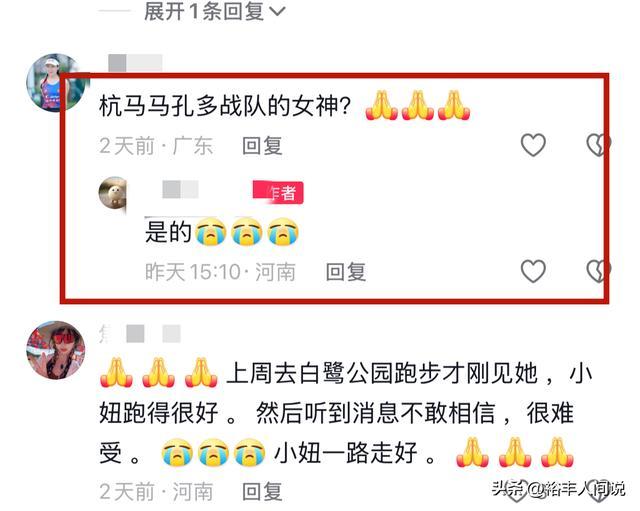This screenshot has height=511, width=640.
Task: Tap the red 作者 author badge
Action: click(278, 192)
